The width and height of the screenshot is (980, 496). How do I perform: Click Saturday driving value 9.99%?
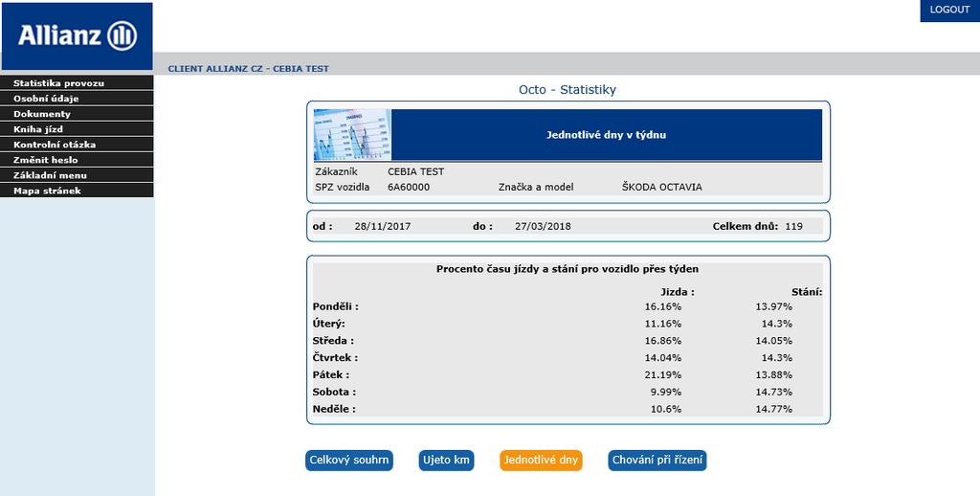[666, 393]
